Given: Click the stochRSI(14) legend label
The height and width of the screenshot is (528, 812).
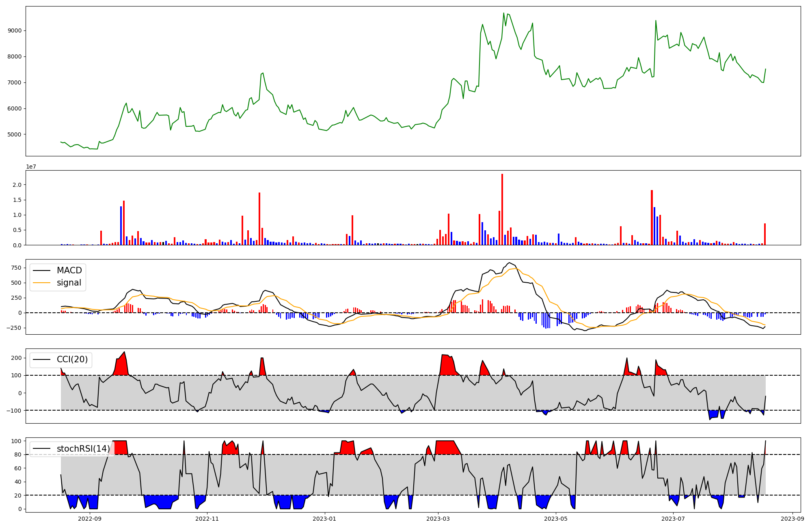Looking at the screenshot, I should coord(83,449).
